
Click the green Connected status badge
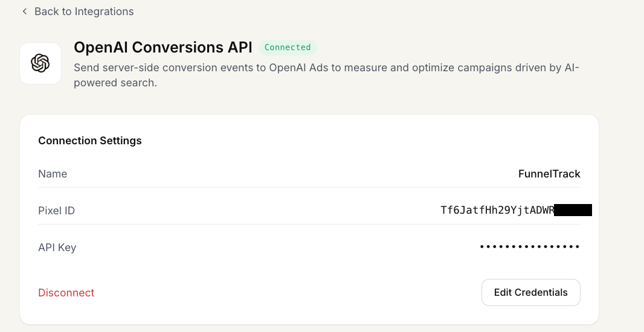[x=288, y=47]
